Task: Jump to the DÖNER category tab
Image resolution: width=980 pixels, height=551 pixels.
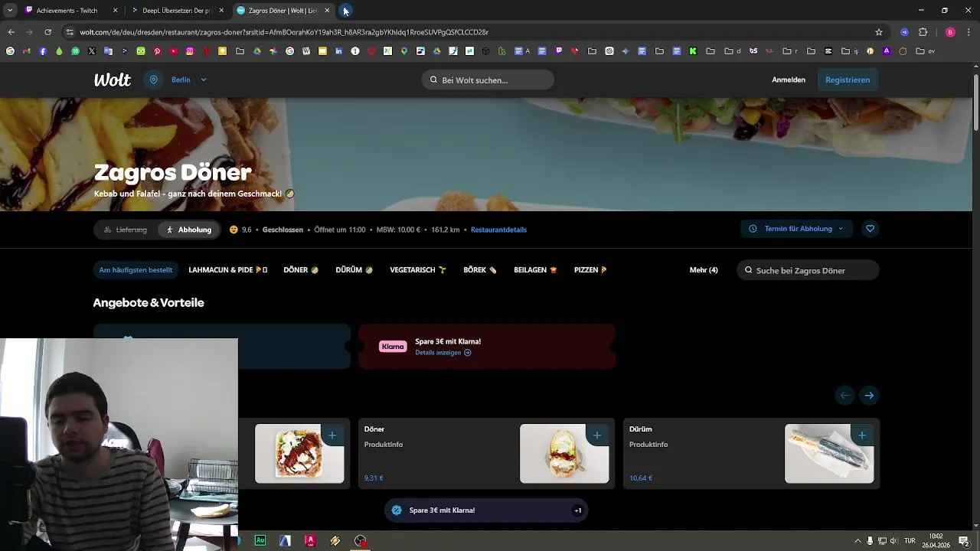Action: (x=301, y=270)
